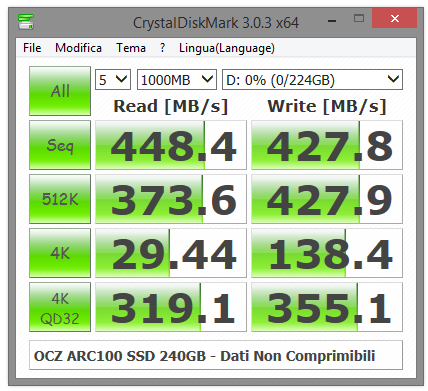428x391 pixels.
Task: Click the Seq write result 427.8
Action: click(x=327, y=145)
